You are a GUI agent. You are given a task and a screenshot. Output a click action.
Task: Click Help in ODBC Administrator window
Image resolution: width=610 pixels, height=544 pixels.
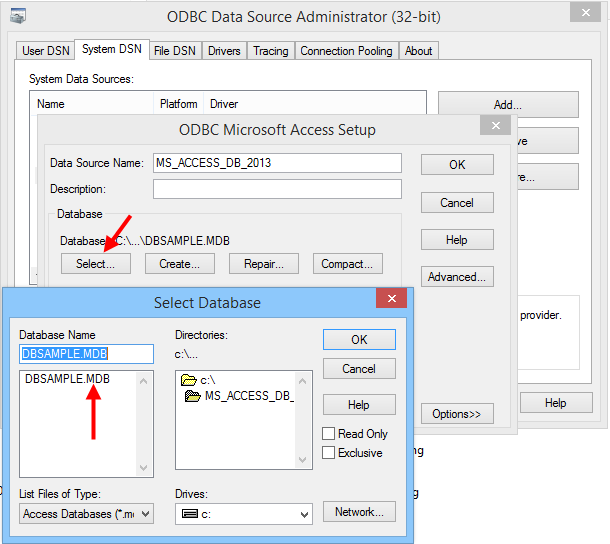pyautogui.click(x=556, y=403)
